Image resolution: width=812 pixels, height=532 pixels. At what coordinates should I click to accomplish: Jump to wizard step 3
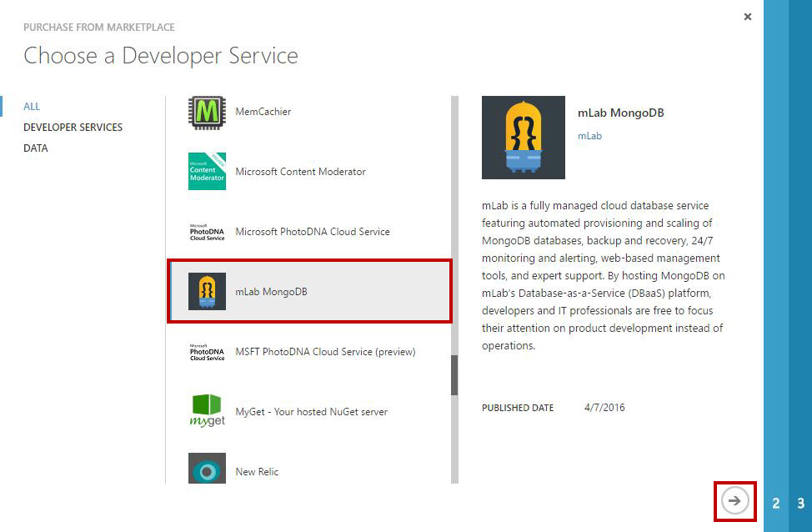[800, 503]
